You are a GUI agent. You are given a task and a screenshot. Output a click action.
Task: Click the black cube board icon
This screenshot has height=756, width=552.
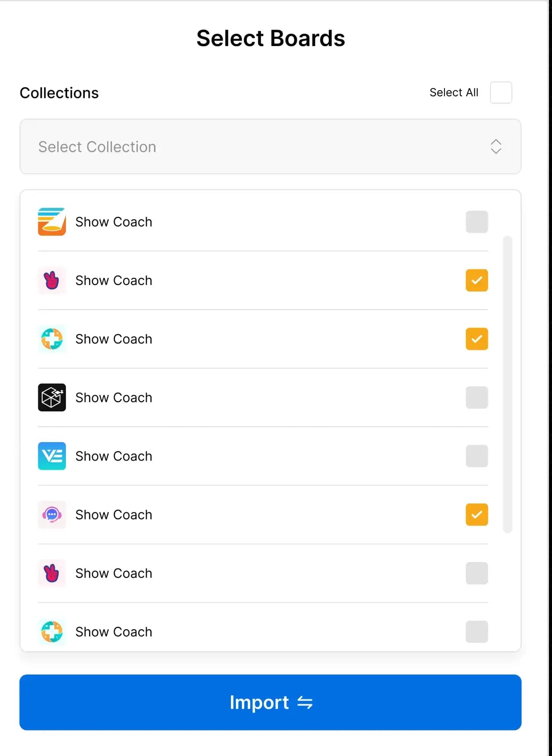click(52, 397)
